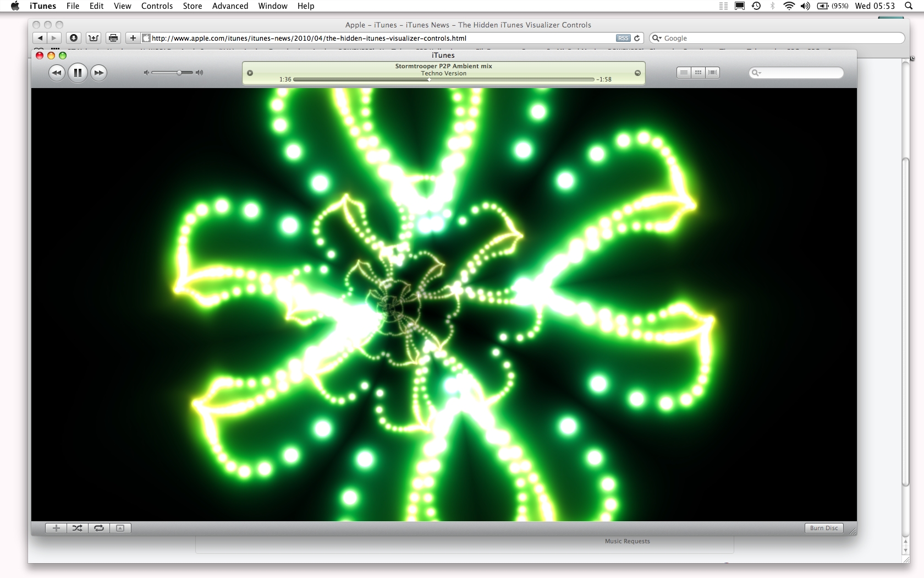Open the View menu
924x578 pixels.
122,6
